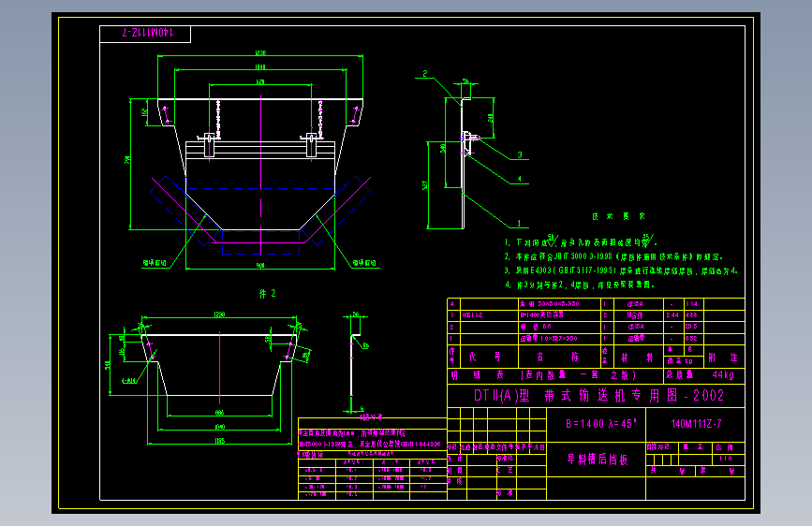Select the 件 2 detail view label

(267, 294)
